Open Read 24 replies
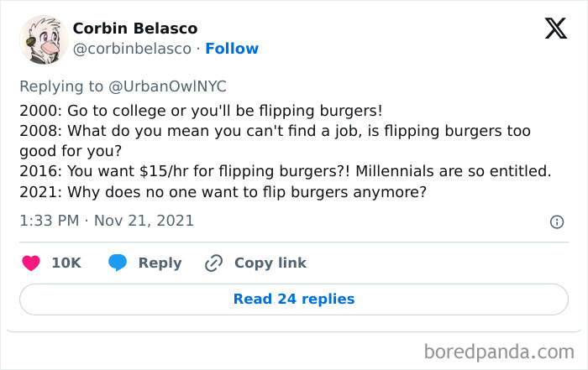Screen dimensions: 588x370 click(294, 299)
